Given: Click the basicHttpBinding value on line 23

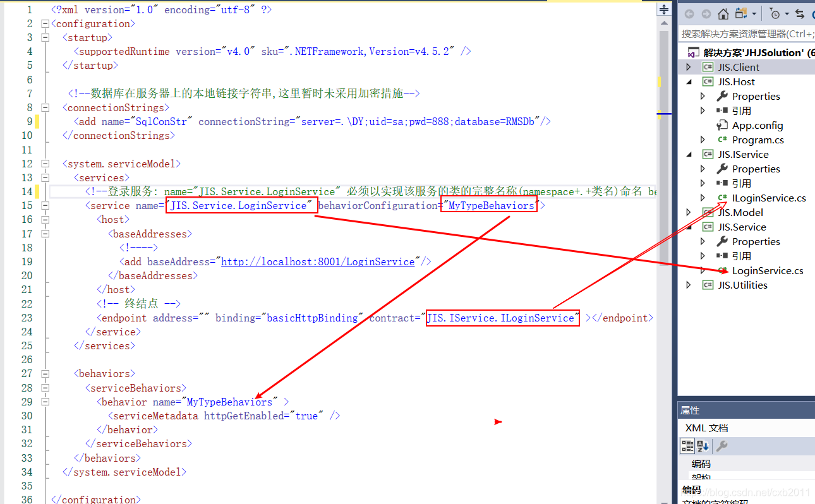Looking at the screenshot, I should (313, 318).
